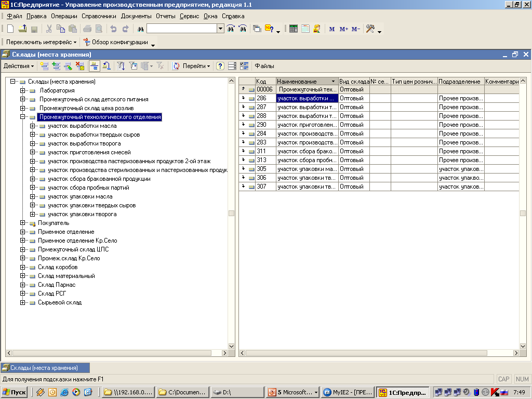
Task: Open the D:\ taskbar window
Action: (237, 392)
